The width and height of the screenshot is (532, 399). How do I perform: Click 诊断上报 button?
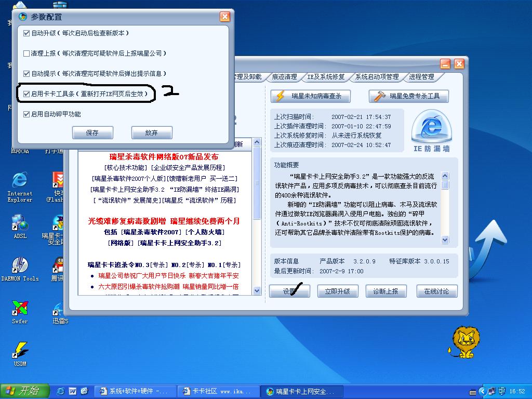pyautogui.click(x=386, y=291)
